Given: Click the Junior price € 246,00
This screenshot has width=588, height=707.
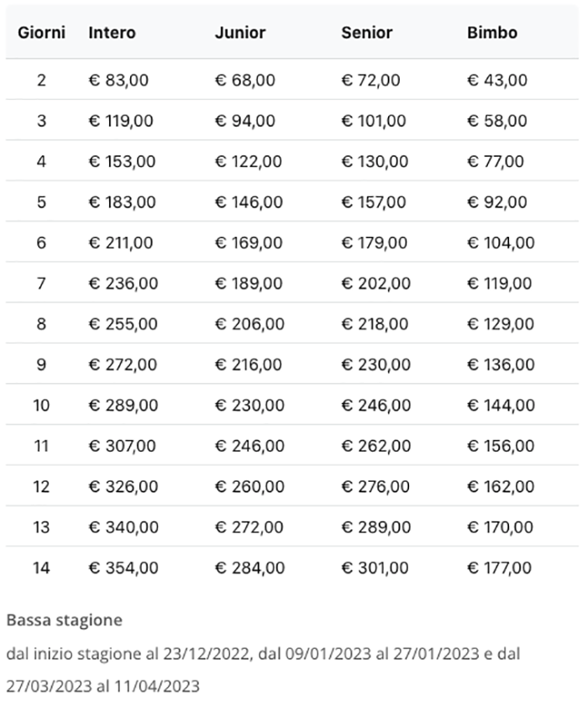Looking at the screenshot, I should click(x=249, y=446).
